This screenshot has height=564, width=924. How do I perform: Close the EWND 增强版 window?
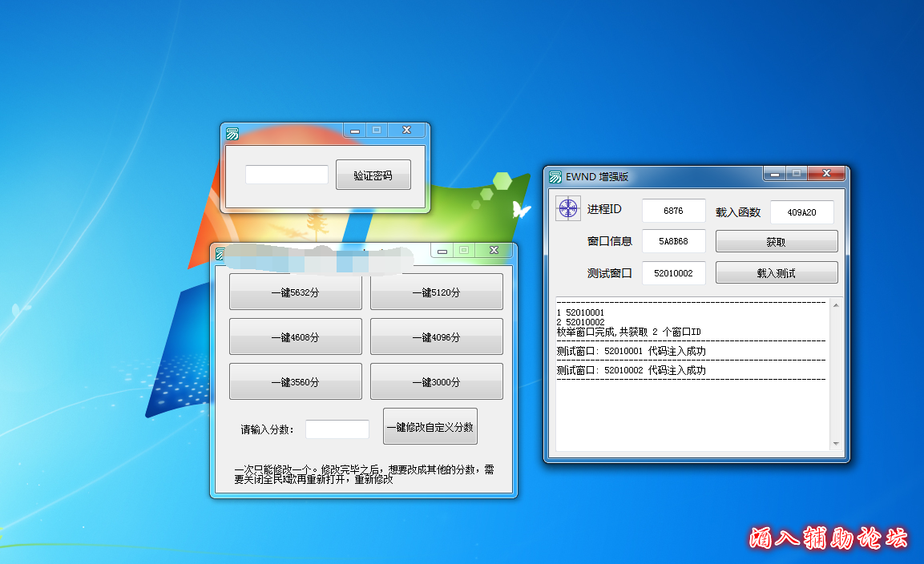coord(826,173)
